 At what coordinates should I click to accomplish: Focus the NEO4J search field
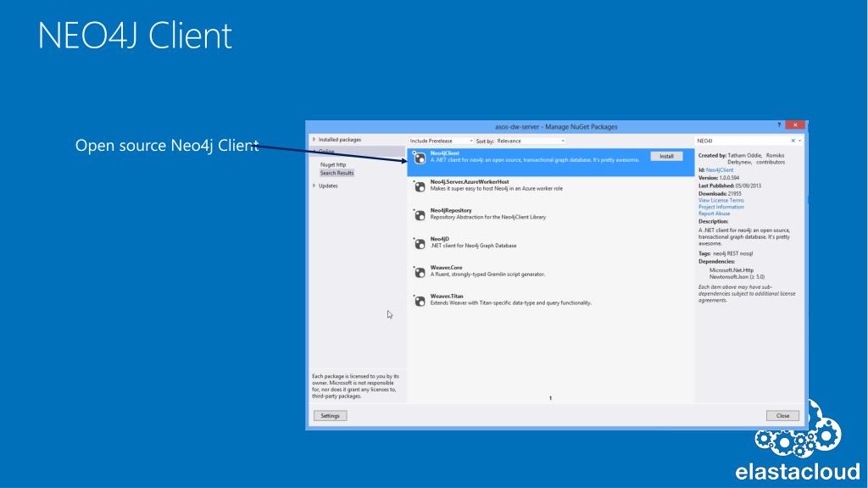pos(742,141)
